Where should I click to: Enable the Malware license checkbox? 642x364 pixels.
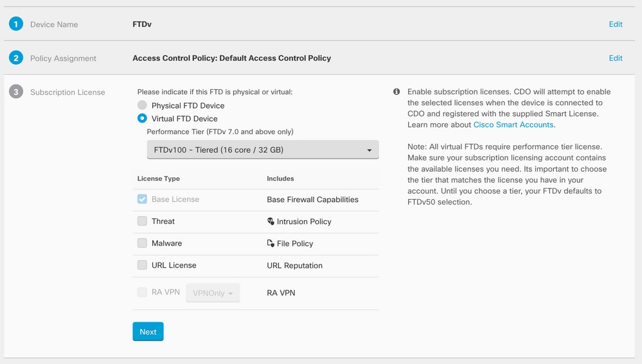click(142, 243)
